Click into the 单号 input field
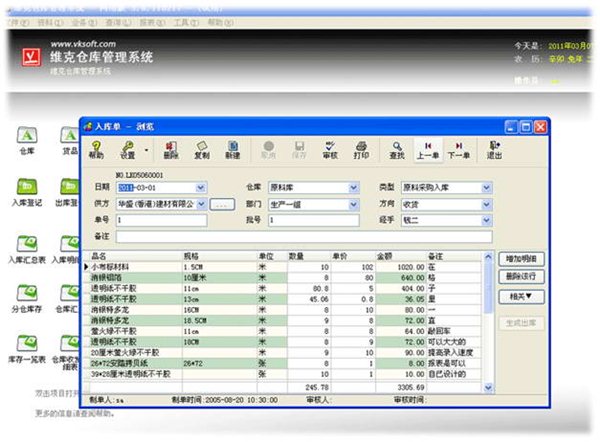 (161, 220)
